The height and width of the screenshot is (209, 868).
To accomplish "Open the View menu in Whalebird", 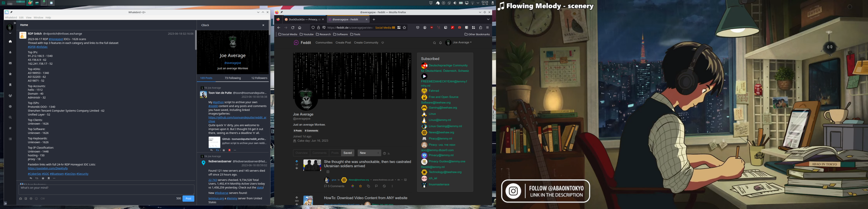I will (x=29, y=17).
